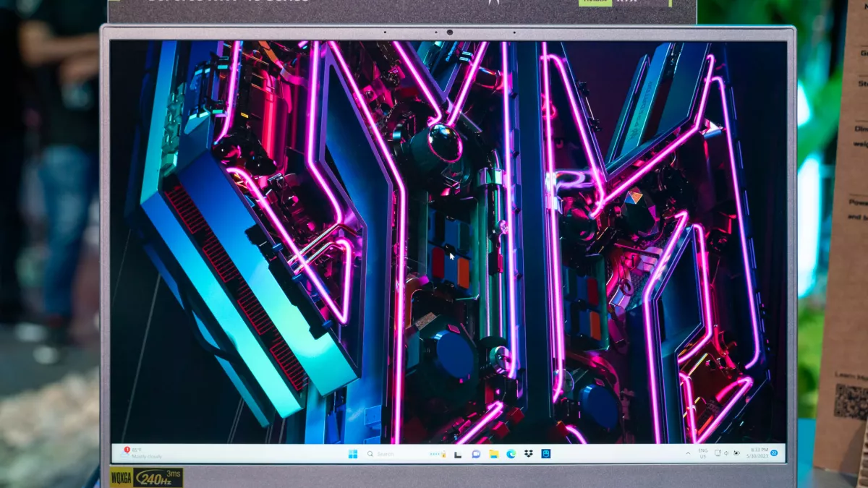
Task: Open the ENG US language switcher
Action: 703,453
